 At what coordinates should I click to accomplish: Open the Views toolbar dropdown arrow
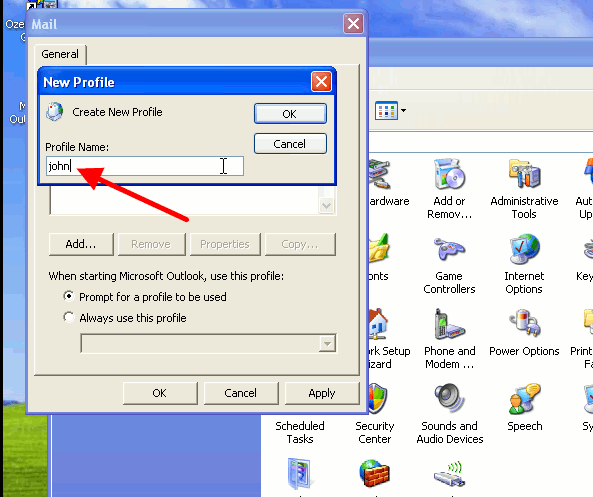point(404,111)
